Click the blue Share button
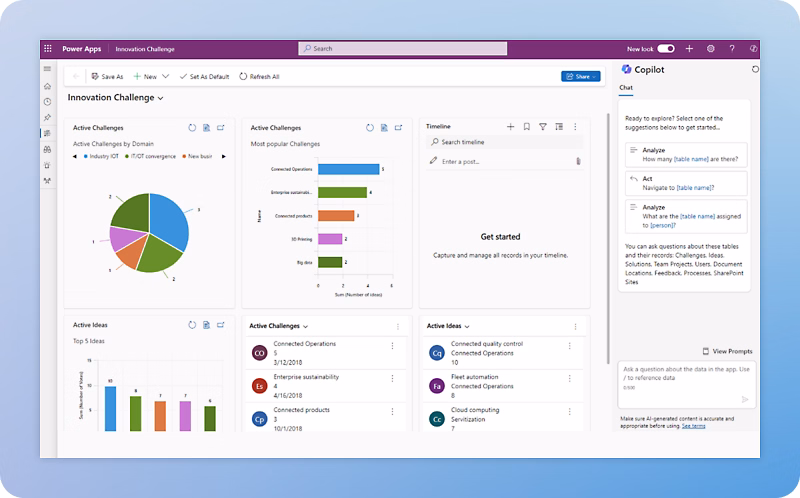800x498 pixels. coord(581,77)
